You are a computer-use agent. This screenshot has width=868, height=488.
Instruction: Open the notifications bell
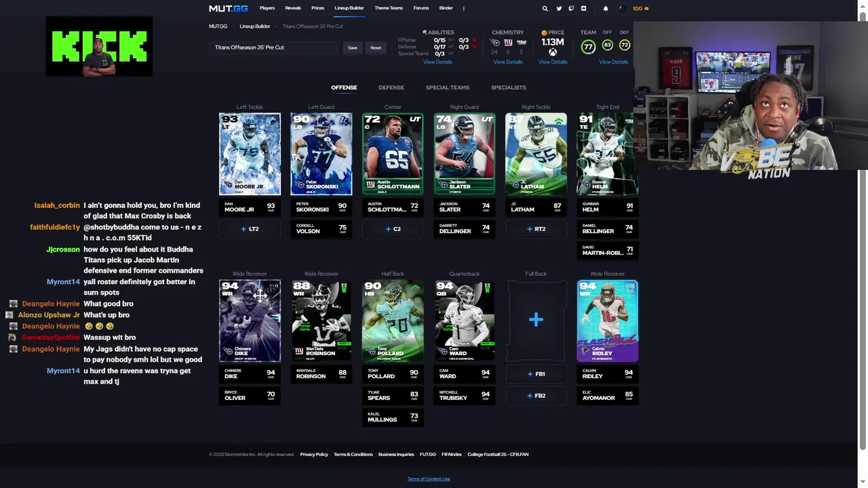pyautogui.click(x=606, y=8)
